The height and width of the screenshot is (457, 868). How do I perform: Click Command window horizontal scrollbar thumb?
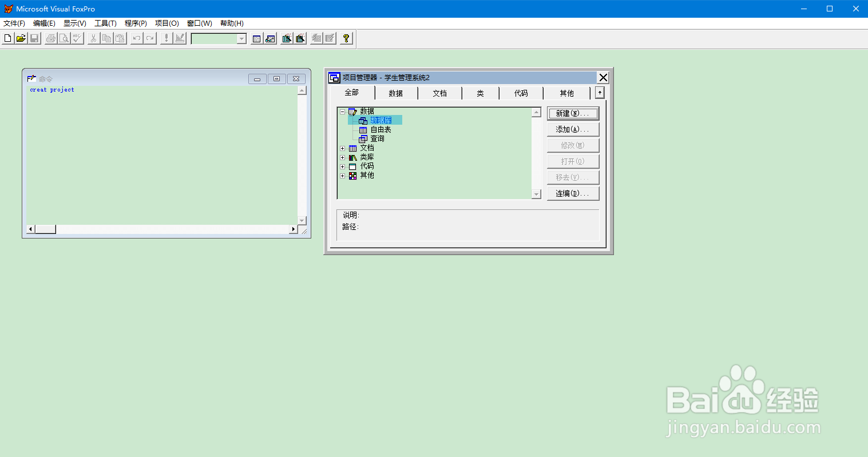click(x=46, y=229)
